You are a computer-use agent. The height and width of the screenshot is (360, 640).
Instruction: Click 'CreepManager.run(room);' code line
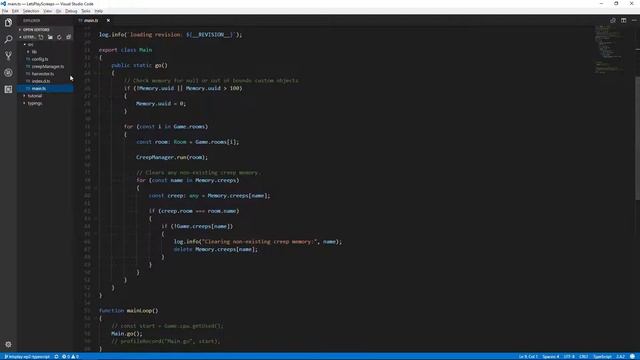click(x=172, y=157)
